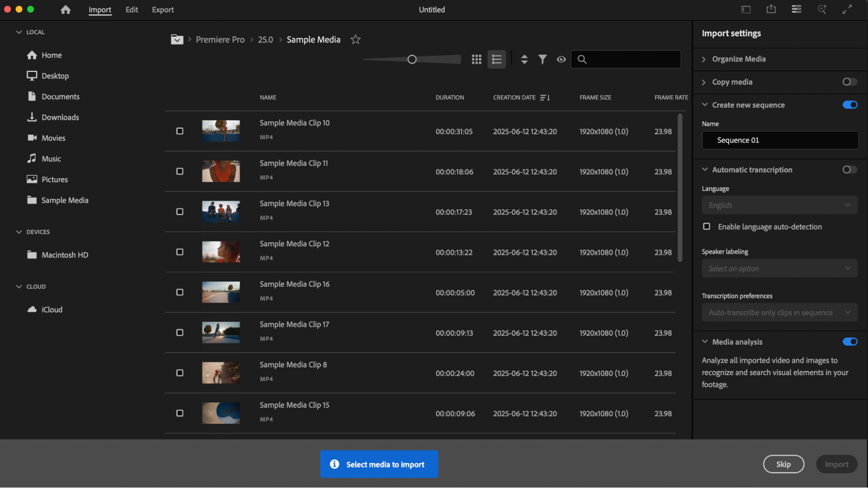Browse Macintosh HD device

click(57, 255)
